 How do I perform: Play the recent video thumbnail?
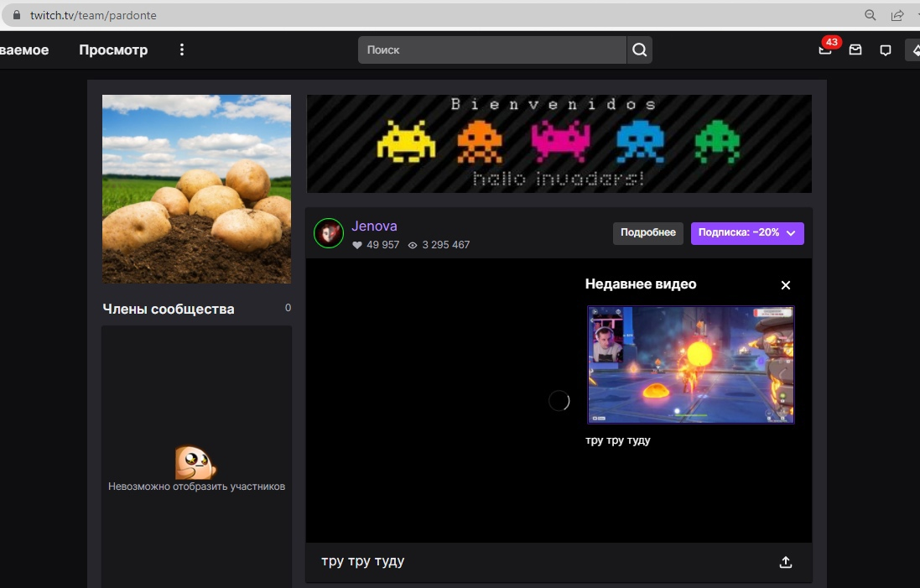[x=690, y=364]
